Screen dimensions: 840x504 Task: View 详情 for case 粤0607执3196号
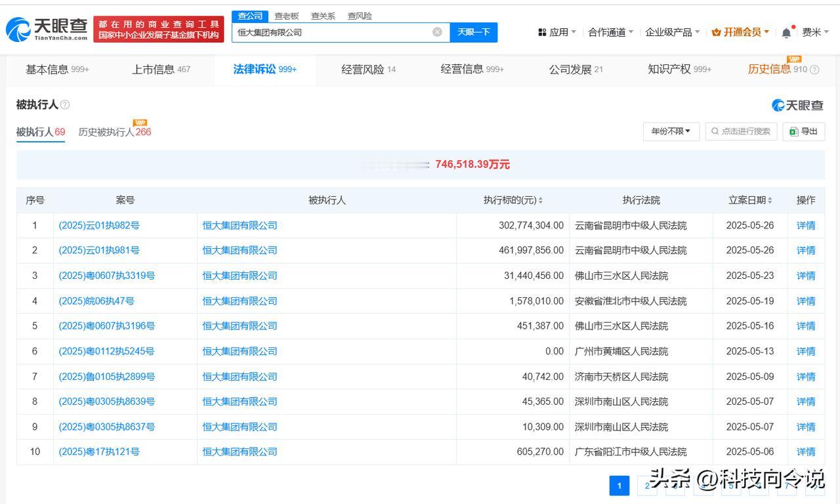806,325
